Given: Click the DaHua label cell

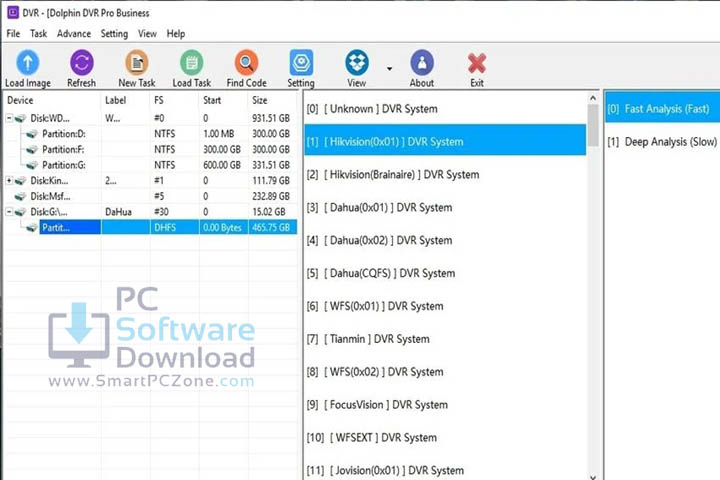Looking at the screenshot, I should [x=125, y=212].
